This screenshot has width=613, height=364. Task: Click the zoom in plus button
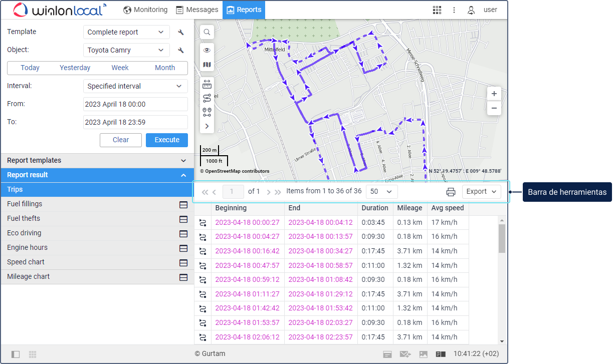click(x=494, y=94)
